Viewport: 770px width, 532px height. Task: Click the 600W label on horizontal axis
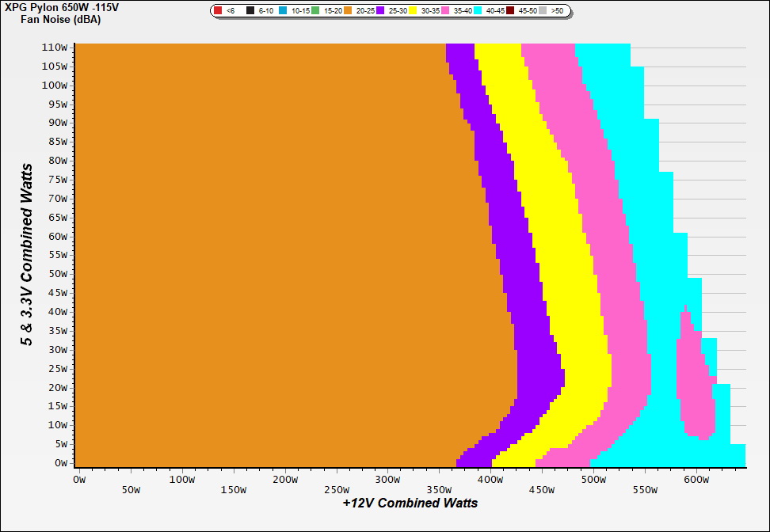(696, 479)
